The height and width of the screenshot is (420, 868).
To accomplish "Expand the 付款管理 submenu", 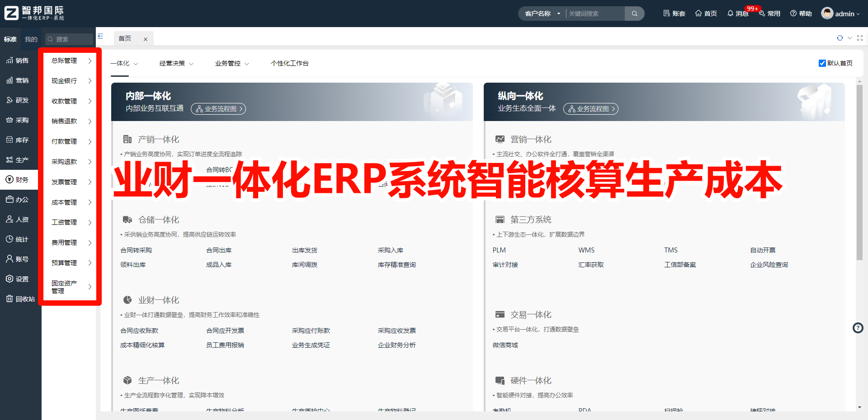I will [71, 141].
